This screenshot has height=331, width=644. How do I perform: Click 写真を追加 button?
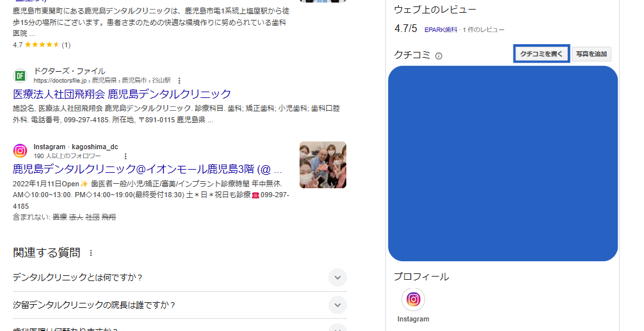coord(592,54)
